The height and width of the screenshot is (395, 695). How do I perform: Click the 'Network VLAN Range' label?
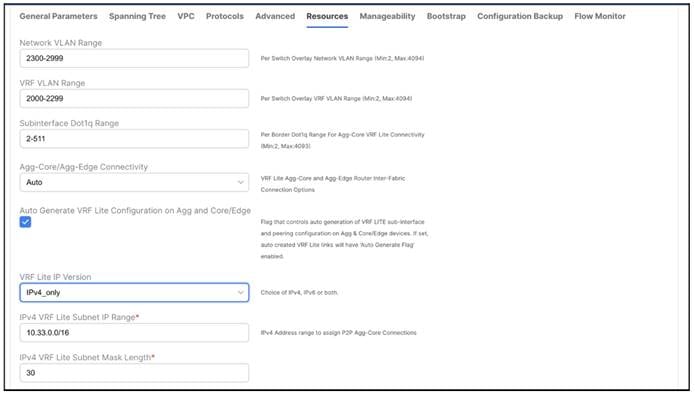coord(61,43)
